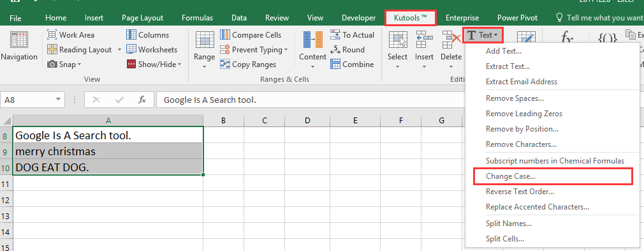The width and height of the screenshot is (644, 251).
Task: Choose Change Case... menu item
Action: point(552,176)
